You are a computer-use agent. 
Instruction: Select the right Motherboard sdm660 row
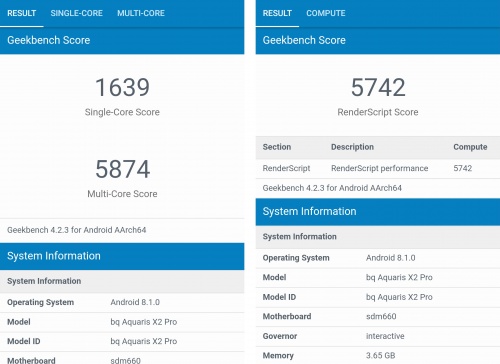[378, 316]
